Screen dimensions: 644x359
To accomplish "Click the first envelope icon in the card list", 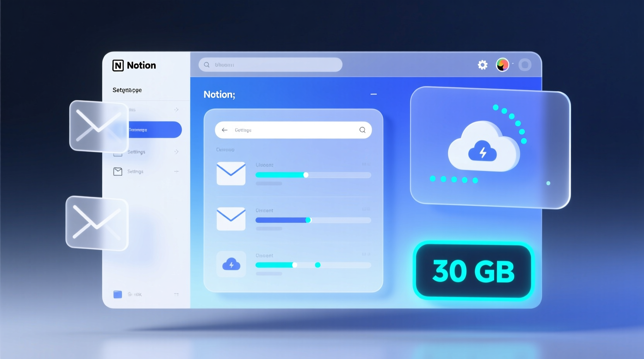I will [x=231, y=173].
